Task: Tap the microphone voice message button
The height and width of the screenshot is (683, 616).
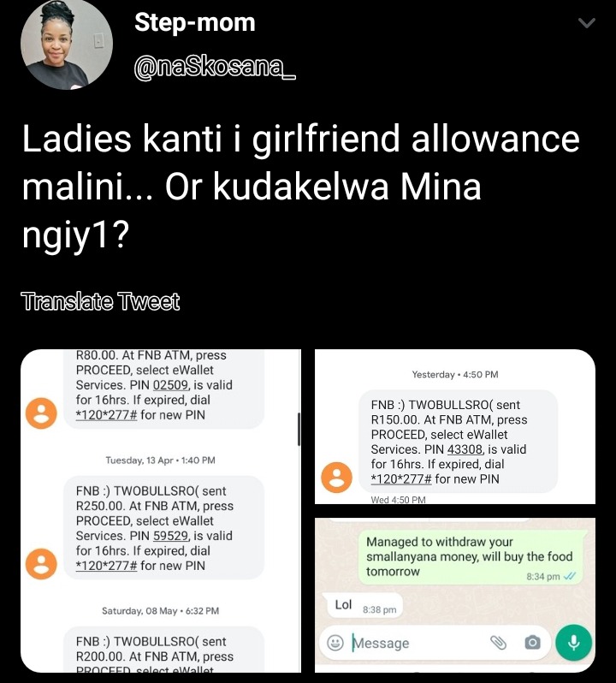Action: 574,642
